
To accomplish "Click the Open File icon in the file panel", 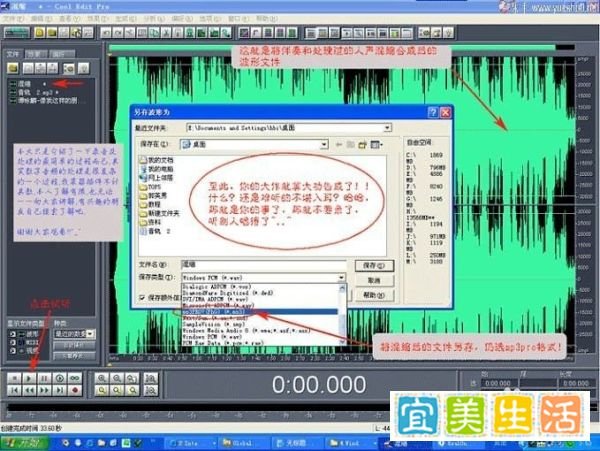I will 13,68.
